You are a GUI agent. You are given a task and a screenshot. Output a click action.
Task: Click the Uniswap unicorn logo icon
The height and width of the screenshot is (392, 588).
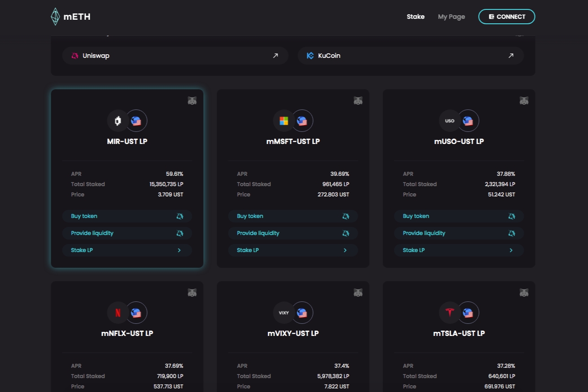(75, 56)
